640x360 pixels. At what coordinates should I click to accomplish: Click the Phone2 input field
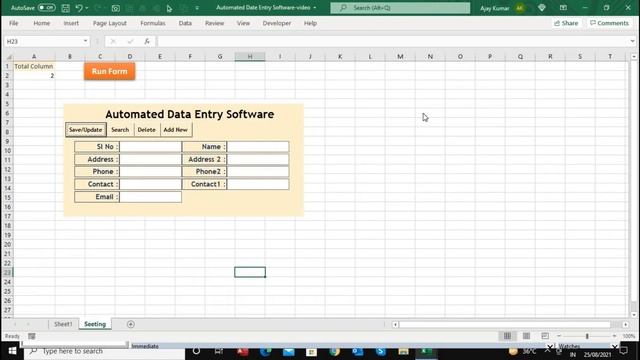[x=258, y=171]
